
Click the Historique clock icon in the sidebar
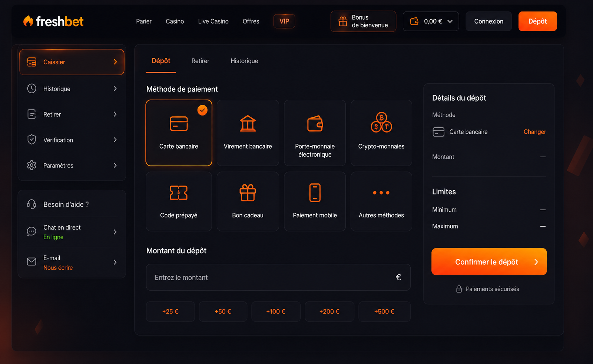tap(32, 89)
